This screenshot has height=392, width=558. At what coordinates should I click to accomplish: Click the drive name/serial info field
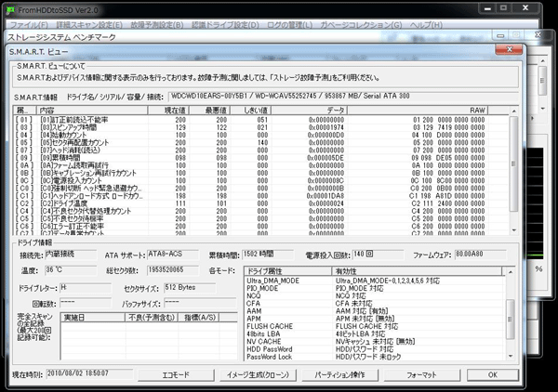[x=343, y=97]
